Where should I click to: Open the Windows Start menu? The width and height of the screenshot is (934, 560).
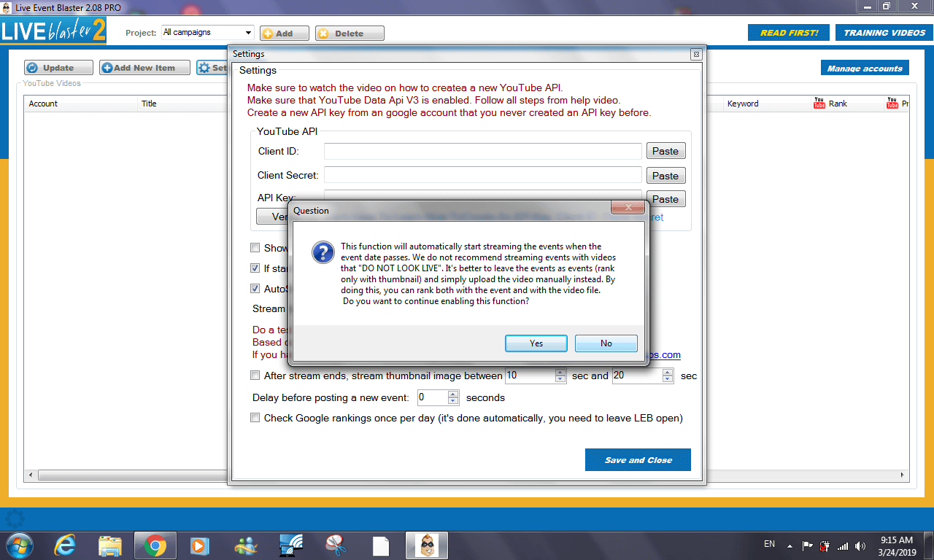(20, 545)
